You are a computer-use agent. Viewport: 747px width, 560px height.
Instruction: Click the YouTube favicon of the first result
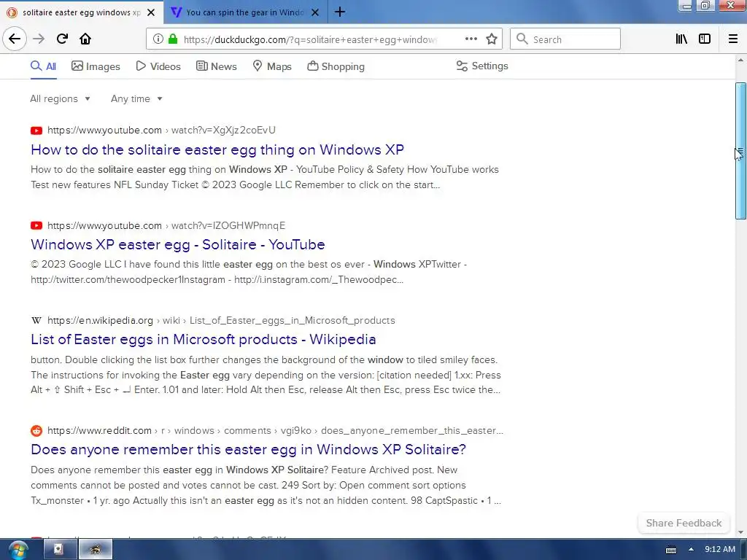(36, 131)
